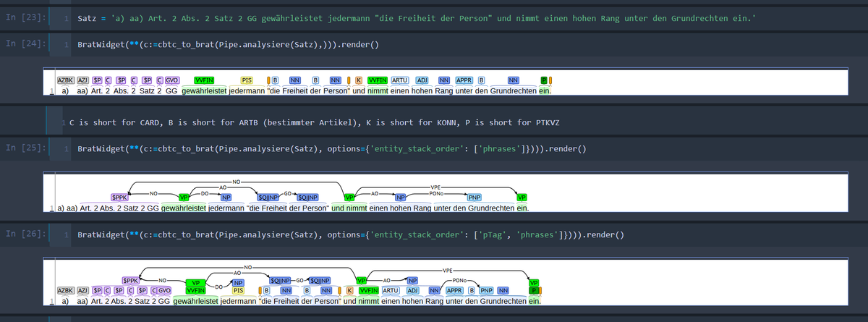Click the APPR tag in cell 26 output

[x=454, y=290]
